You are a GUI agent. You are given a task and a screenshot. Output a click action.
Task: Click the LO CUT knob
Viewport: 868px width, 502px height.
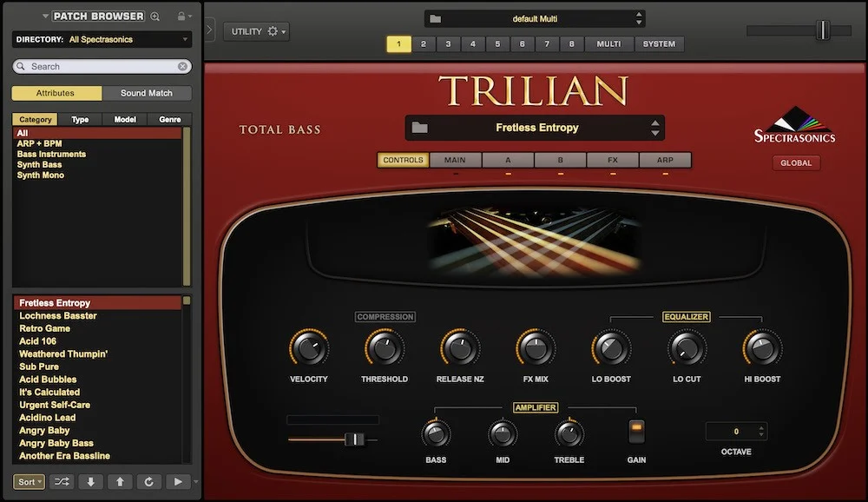687,348
